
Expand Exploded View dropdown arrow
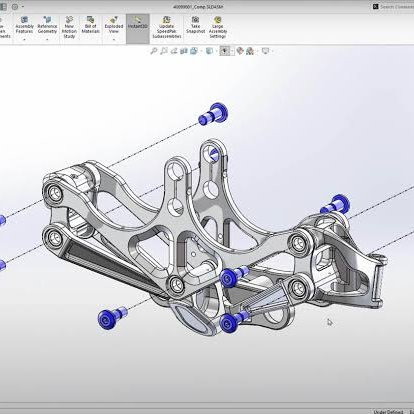click(114, 40)
